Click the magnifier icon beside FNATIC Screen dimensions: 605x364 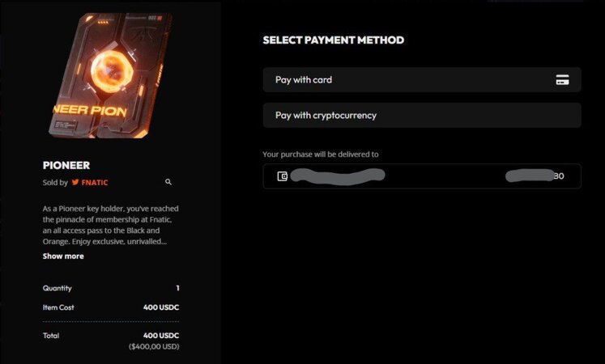pyautogui.click(x=168, y=182)
